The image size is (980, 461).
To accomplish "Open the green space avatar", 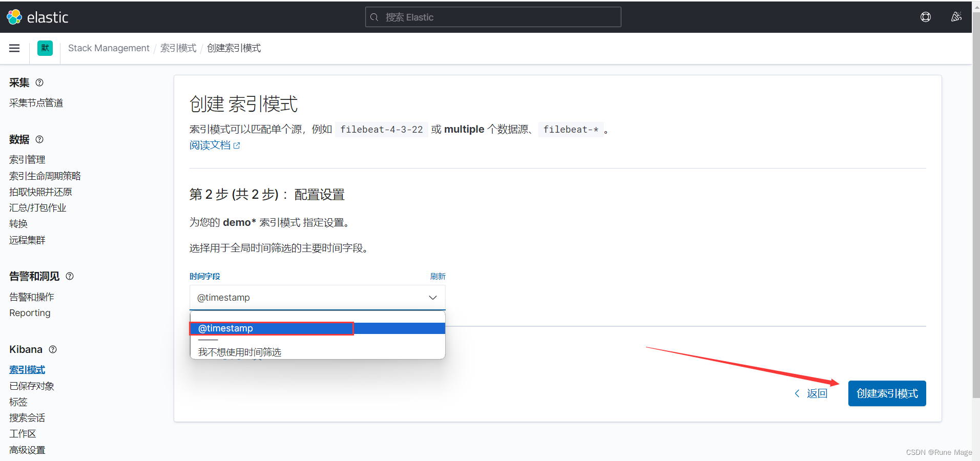I will pyautogui.click(x=45, y=48).
